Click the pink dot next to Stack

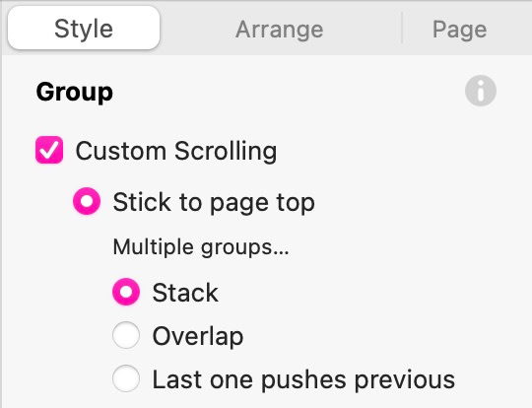pyautogui.click(x=126, y=292)
